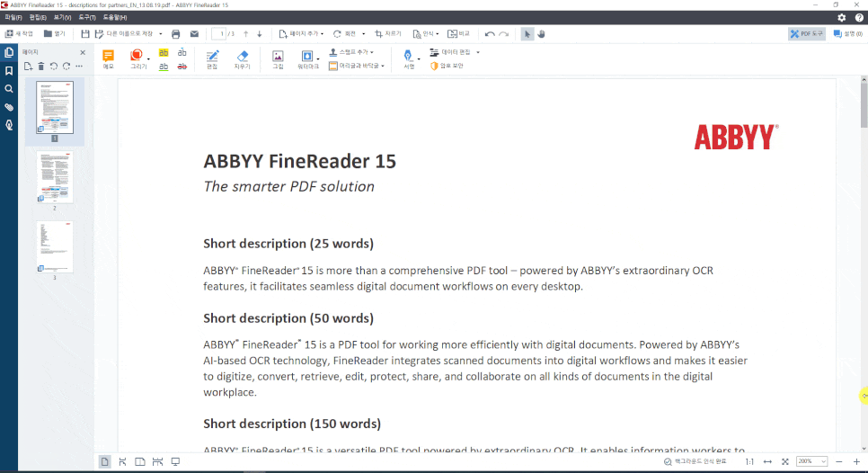Go to the previous page with up arrow

tap(246, 34)
